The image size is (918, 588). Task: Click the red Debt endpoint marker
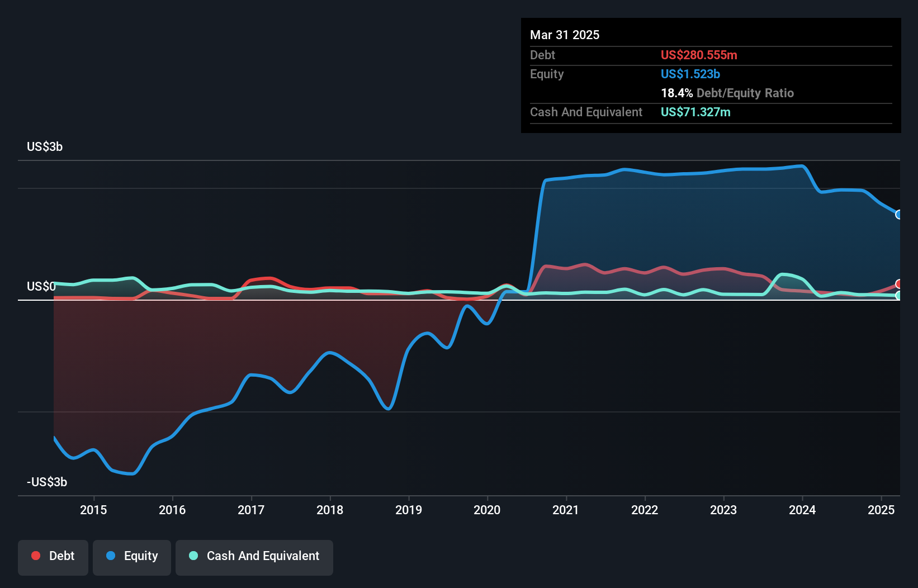pos(898,284)
